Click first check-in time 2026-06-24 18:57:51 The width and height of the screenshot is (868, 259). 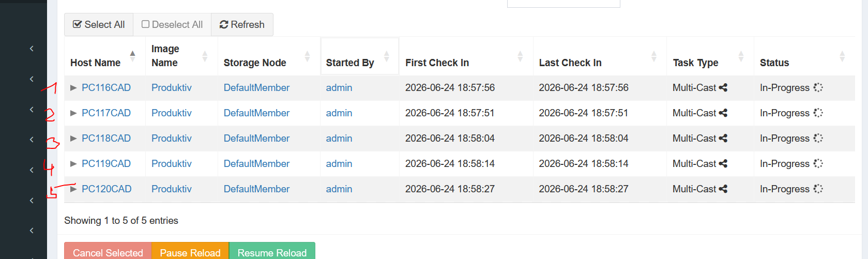[450, 113]
